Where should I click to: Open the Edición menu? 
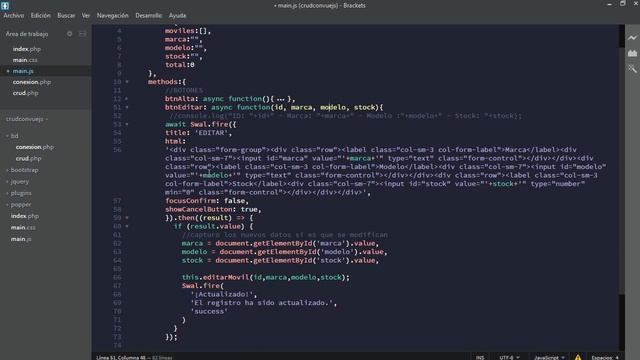(41, 16)
